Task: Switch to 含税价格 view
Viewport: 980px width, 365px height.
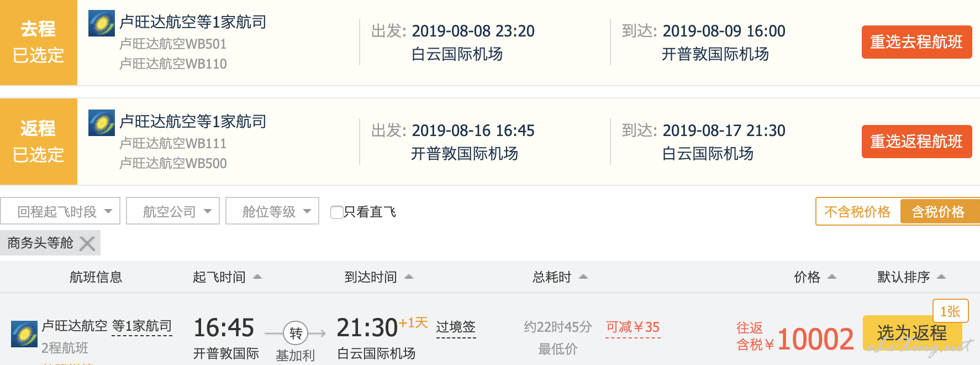Action: coord(940,212)
